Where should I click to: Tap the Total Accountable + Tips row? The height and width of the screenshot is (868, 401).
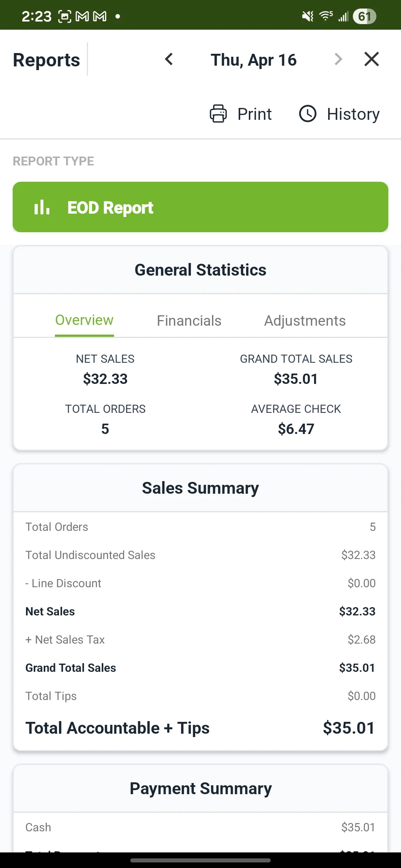(x=200, y=727)
